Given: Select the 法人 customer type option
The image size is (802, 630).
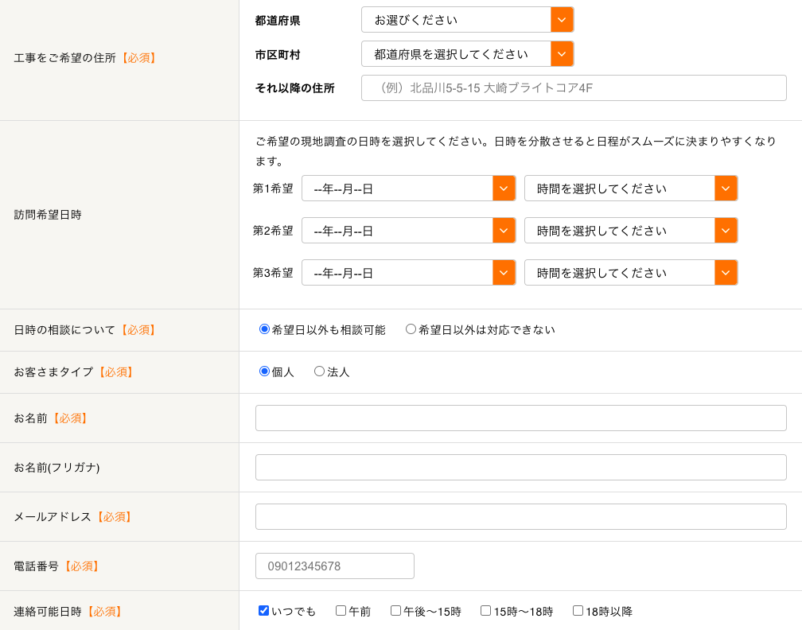Looking at the screenshot, I should pyautogui.click(x=320, y=370).
